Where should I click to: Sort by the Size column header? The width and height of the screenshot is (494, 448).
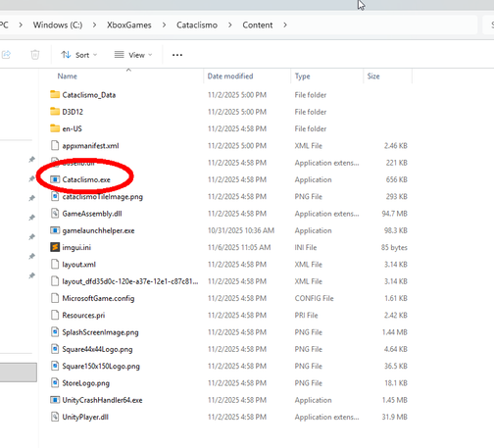coord(373,76)
